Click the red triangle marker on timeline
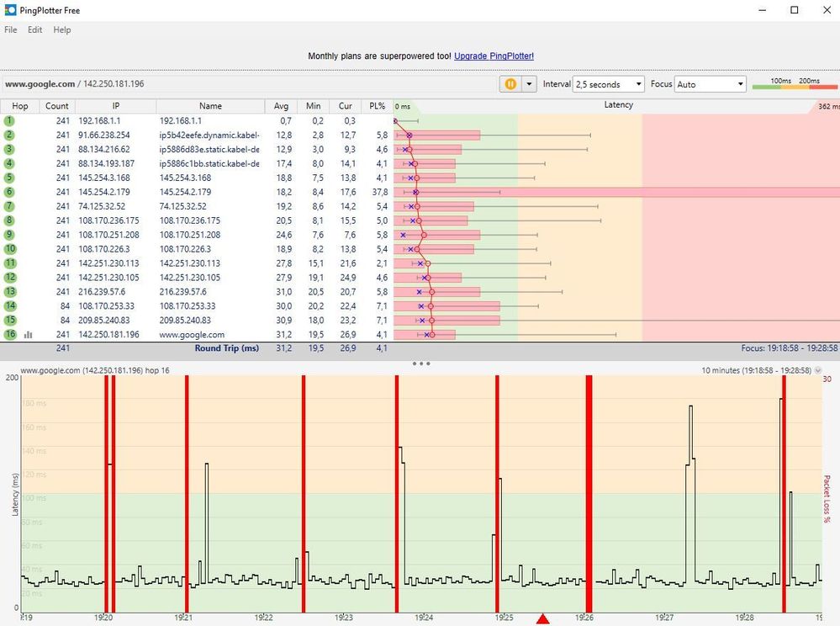Screen dimensions: 840x626 [542, 619]
